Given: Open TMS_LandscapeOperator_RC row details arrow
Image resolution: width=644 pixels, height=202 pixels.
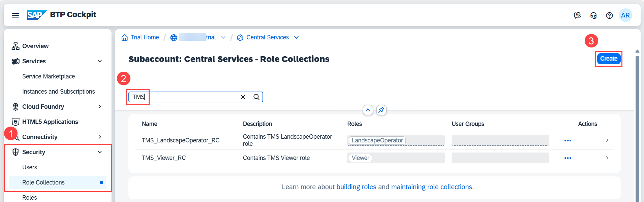Looking at the screenshot, I should [x=607, y=140].
